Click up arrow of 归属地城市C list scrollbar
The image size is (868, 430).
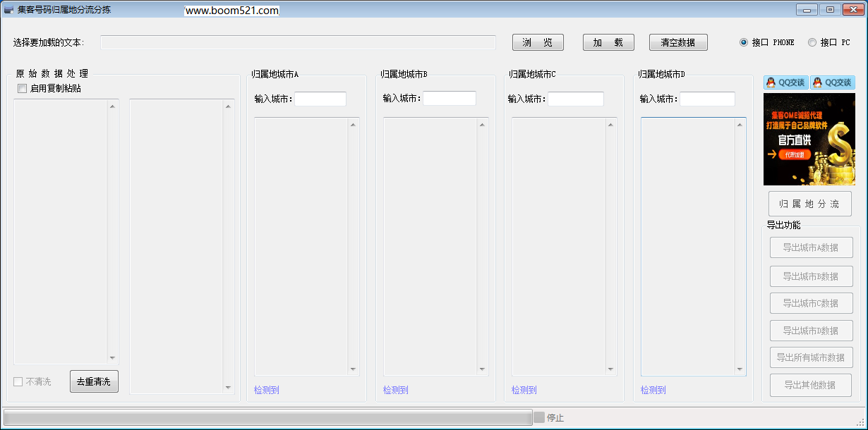coord(610,125)
